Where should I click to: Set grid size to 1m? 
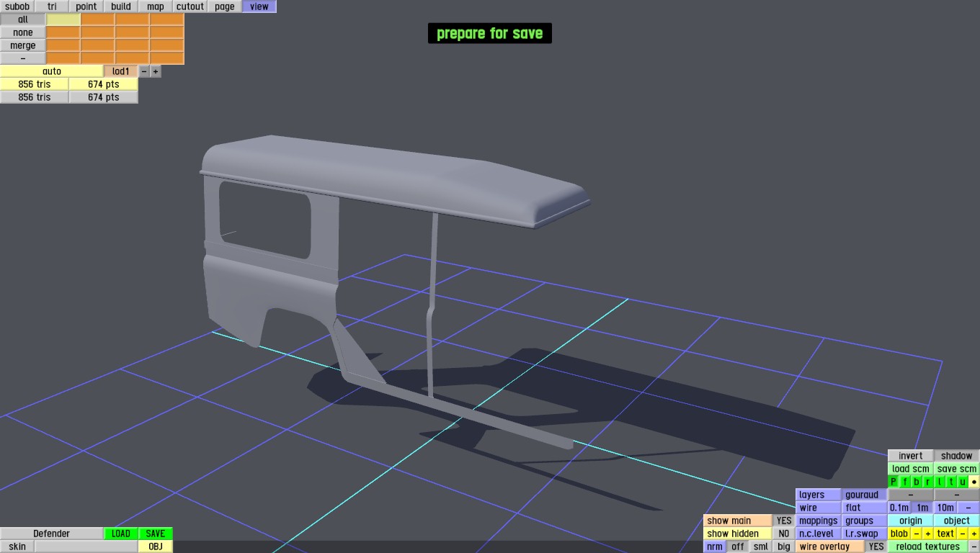[x=922, y=508]
